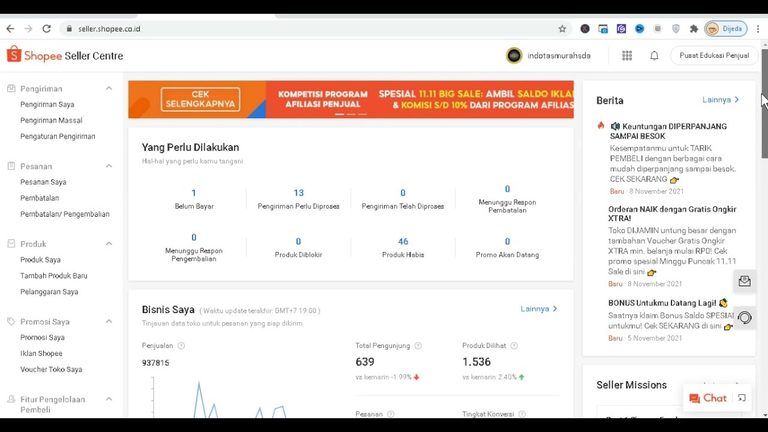Open Lainnya in the Bisnis Saya panel
This screenshot has width=768, height=432.
click(539, 309)
